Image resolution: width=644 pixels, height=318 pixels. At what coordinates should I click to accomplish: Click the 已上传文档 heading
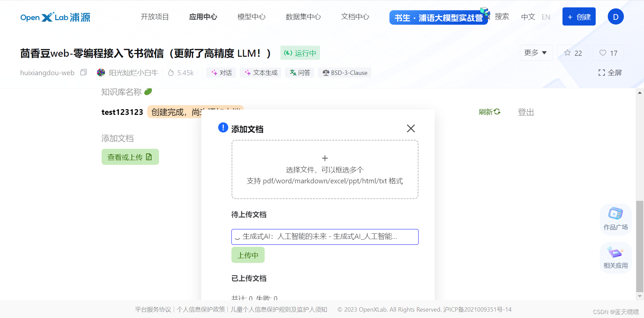coord(249,278)
